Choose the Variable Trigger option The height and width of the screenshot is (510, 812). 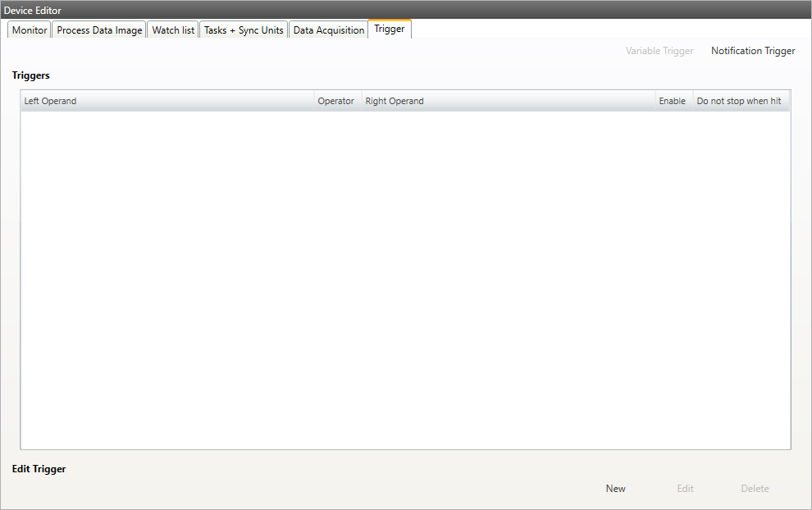(659, 51)
